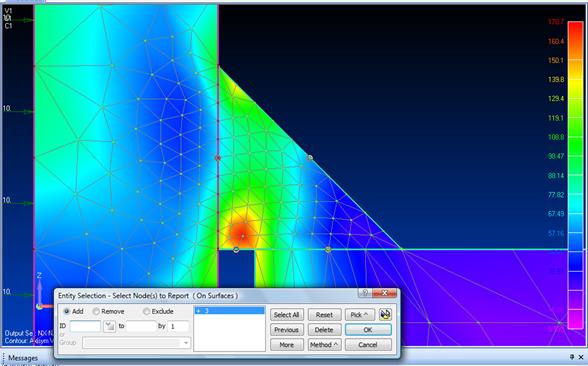Click legend value 98.47

(x=556, y=156)
